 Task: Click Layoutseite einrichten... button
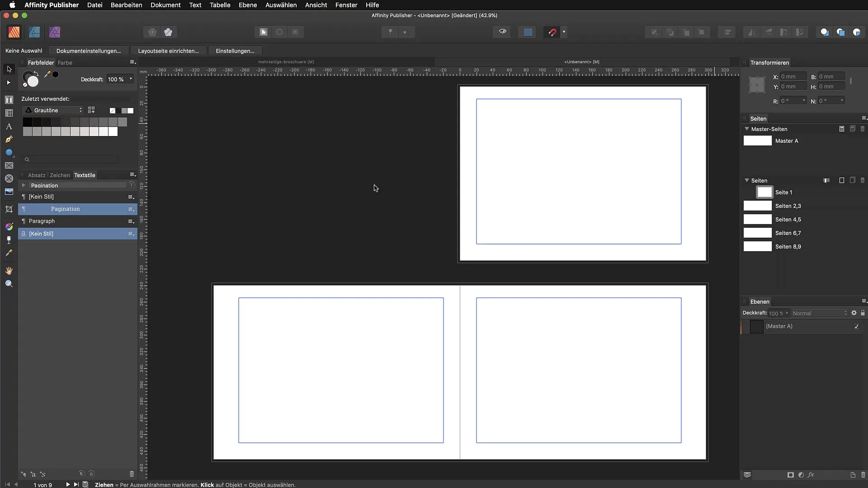tap(168, 51)
